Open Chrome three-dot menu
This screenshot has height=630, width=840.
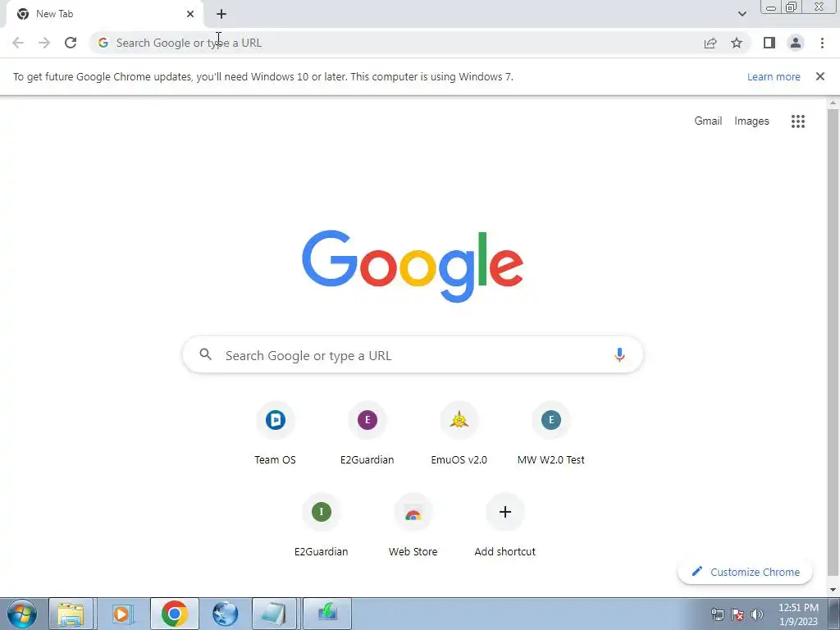coord(822,43)
